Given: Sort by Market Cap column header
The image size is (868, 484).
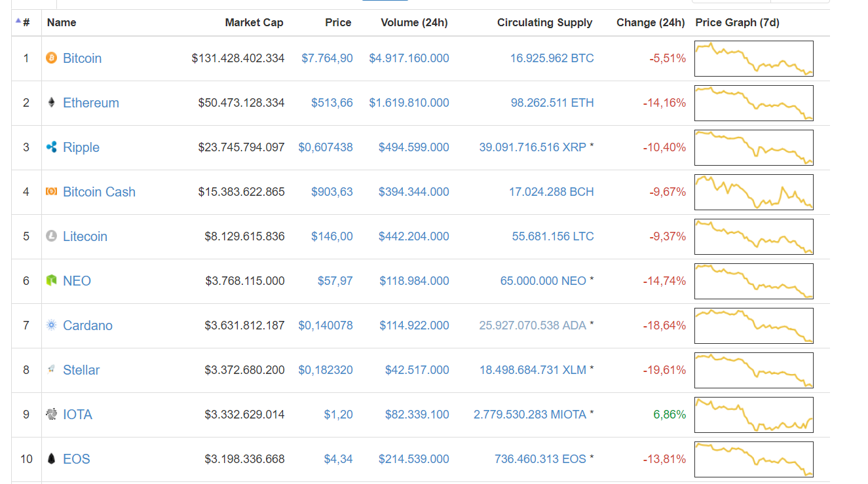Looking at the screenshot, I should 254,23.
